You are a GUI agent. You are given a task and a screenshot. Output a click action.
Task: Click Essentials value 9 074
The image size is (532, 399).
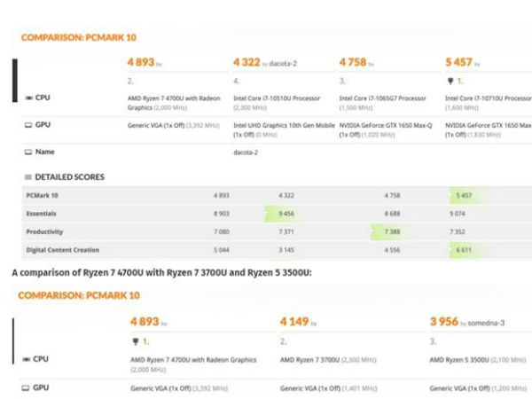point(458,214)
